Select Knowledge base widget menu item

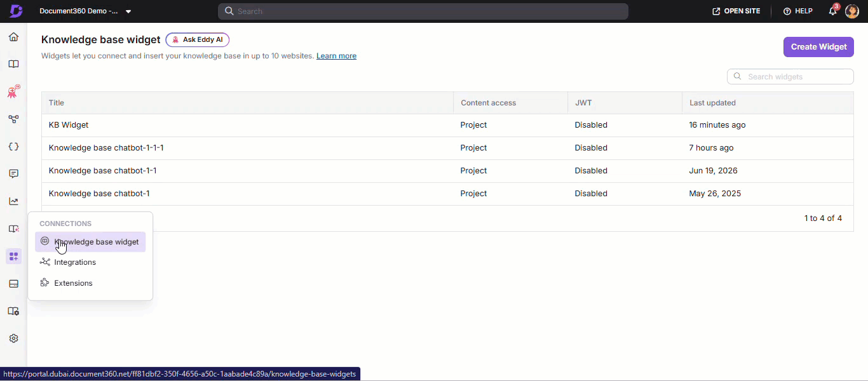(x=90, y=241)
